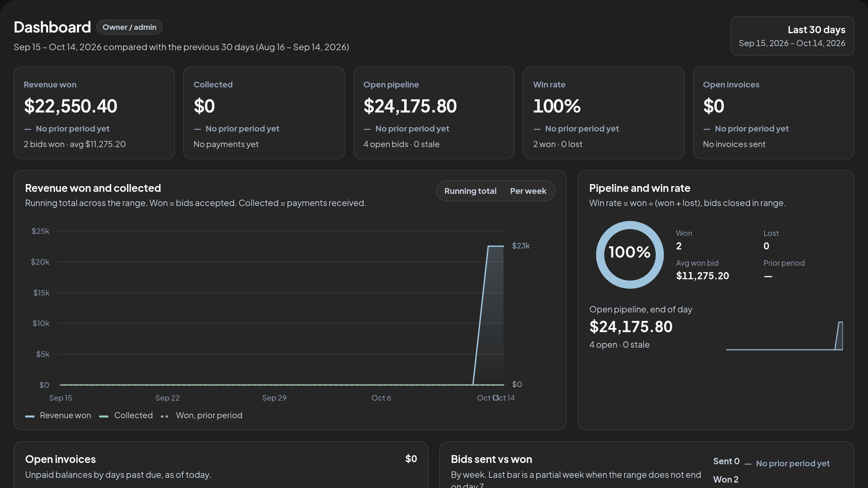
Task: Click 'No invoices sent' text
Action: click(x=734, y=144)
